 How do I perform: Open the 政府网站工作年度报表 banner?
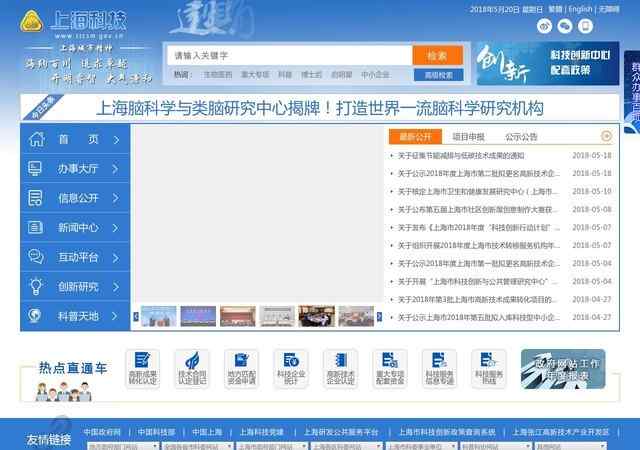[x=563, y=369]
